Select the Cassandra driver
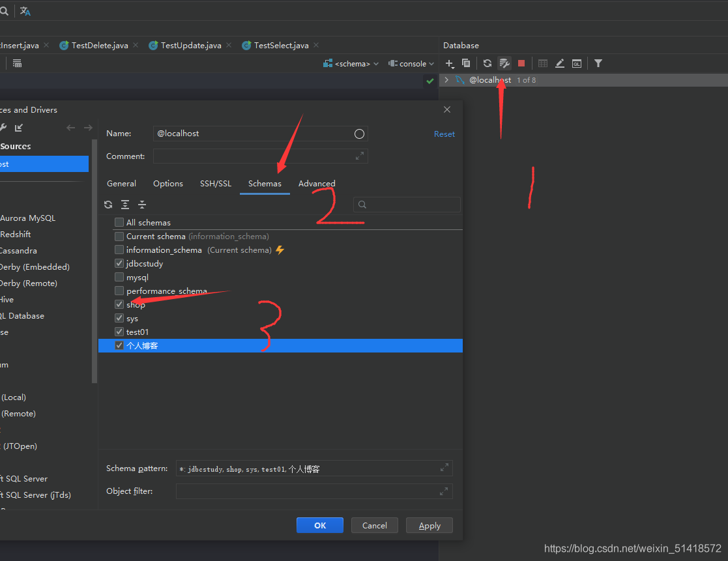Viewport: 728px width, 561px height. click(18, 251)
